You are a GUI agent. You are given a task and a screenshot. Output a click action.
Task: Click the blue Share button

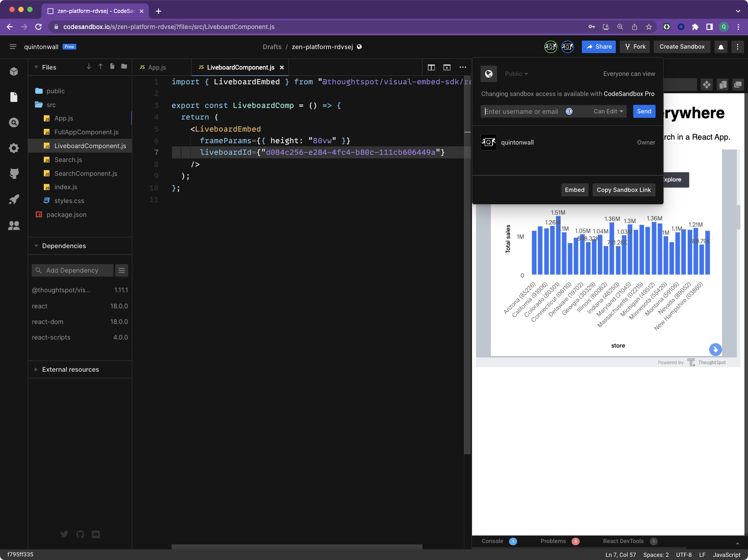(x=599, y=47)
